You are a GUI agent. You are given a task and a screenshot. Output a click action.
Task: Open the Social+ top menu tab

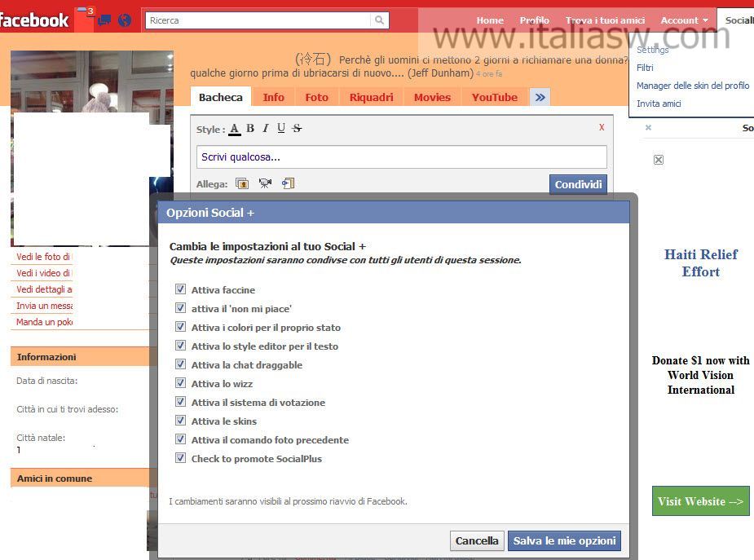point(736,20)
